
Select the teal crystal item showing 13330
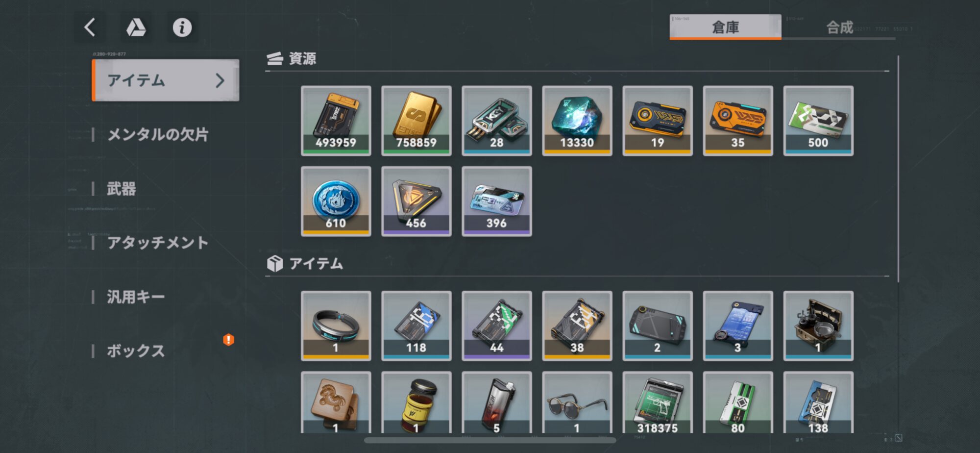(577, 121)
